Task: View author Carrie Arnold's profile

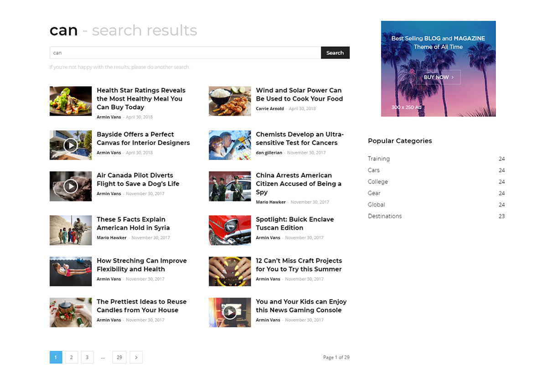Action: 270,109
